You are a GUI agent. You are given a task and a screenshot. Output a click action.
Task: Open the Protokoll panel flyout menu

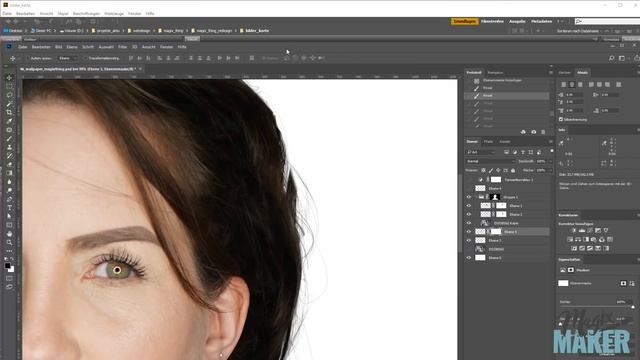coord(551,73)
